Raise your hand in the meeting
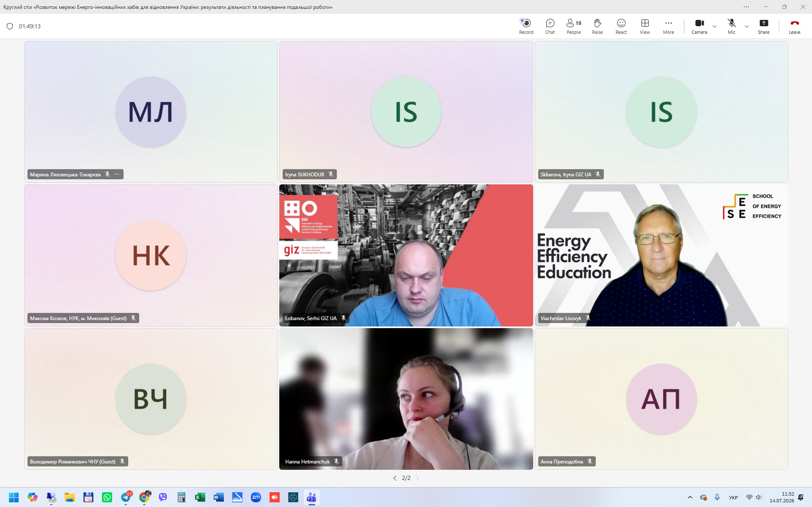Screen dimensions: 812x507 pyautogui.click(x=597, y=26)
